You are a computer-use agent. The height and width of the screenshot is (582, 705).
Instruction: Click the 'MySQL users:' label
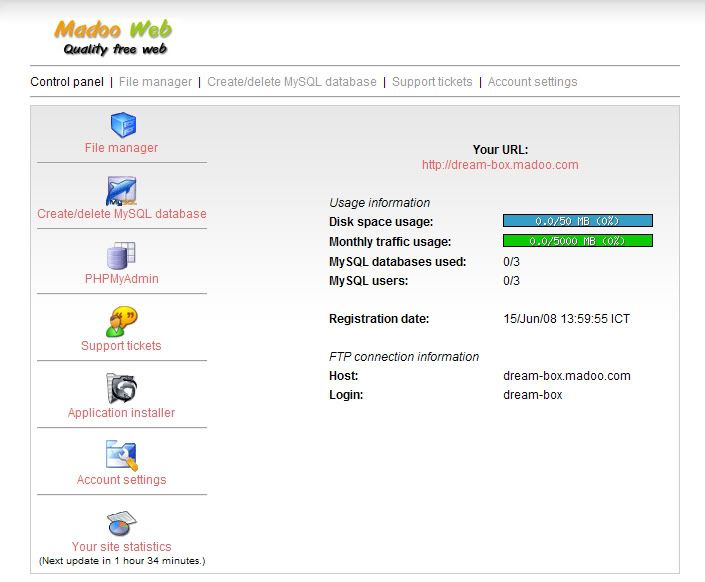click(369, 281)
